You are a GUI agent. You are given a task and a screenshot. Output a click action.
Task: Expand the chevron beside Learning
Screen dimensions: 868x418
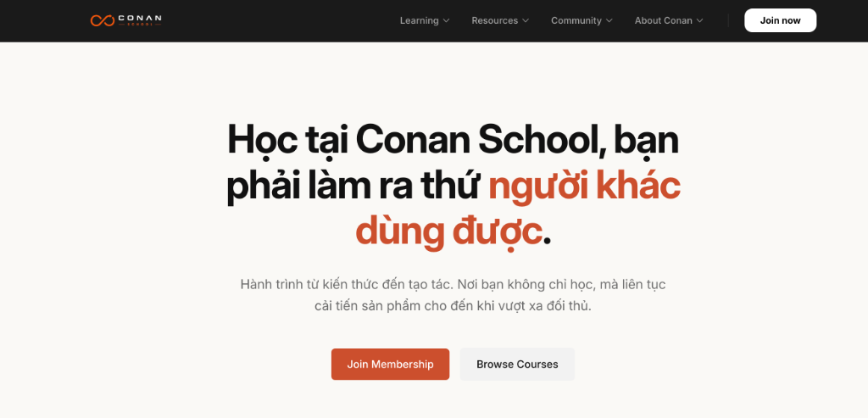pyautogui.click(x=446, y=20)
